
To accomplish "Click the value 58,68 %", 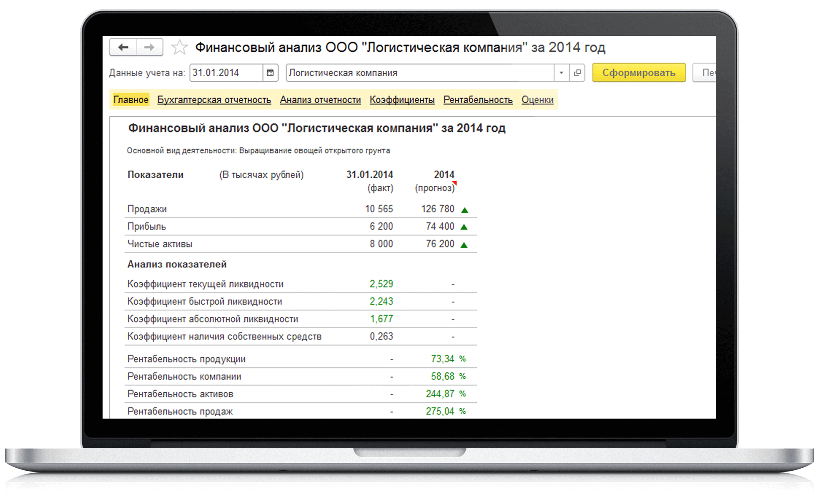I will click(448, 377).
